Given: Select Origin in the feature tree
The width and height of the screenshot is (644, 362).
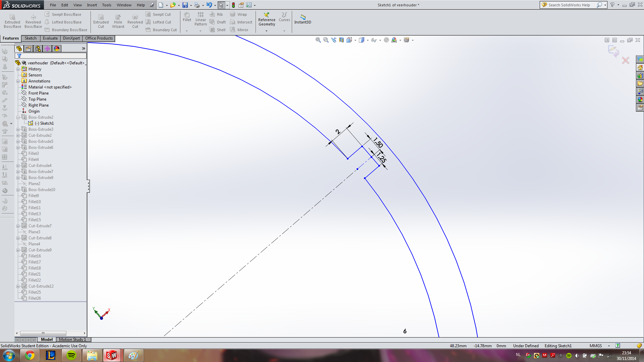Looking at the screenshot, I should pyautogui.click(x=34, y=111).
